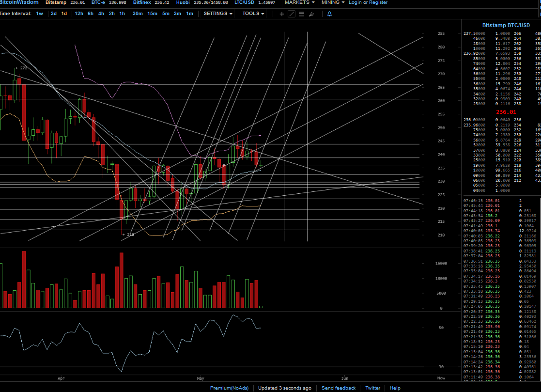Select the crosshair cursor tool

pyautogui.click(x=281, y=14)
